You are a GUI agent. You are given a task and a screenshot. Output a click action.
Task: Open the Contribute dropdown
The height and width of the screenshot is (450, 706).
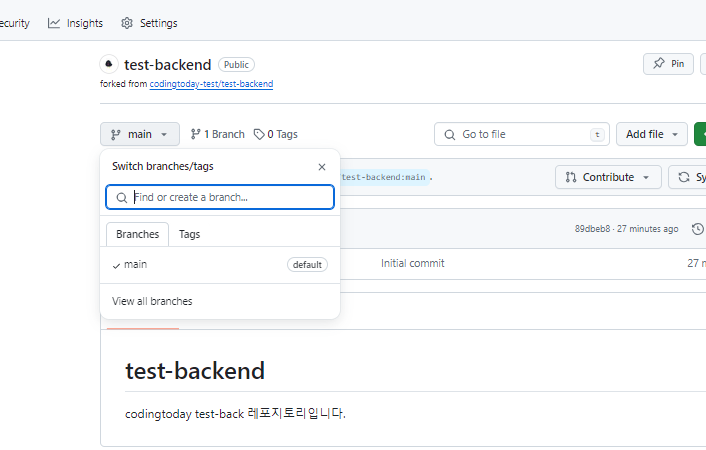608,177
